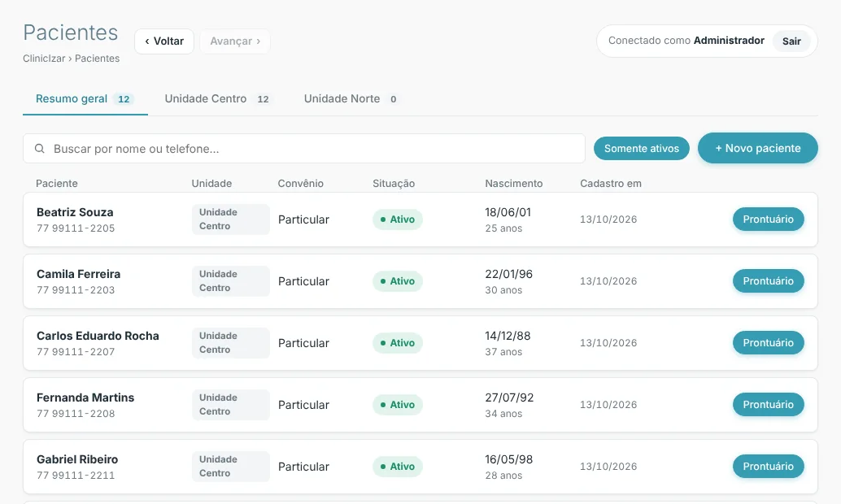This screenshot has height=504, width=841.
Task: Toggle the Somente ativos filter
Action: tap(642, 149)
